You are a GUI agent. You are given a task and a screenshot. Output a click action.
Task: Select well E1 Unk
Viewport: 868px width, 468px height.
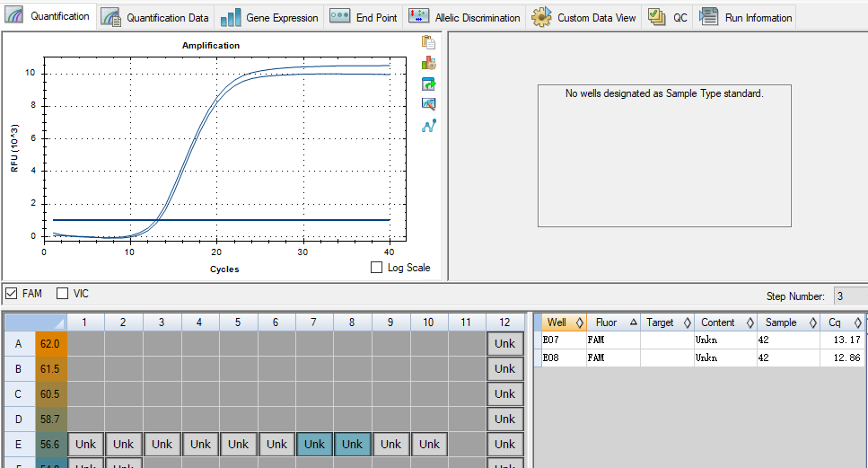pyautogui.click(x=85, y=444)
